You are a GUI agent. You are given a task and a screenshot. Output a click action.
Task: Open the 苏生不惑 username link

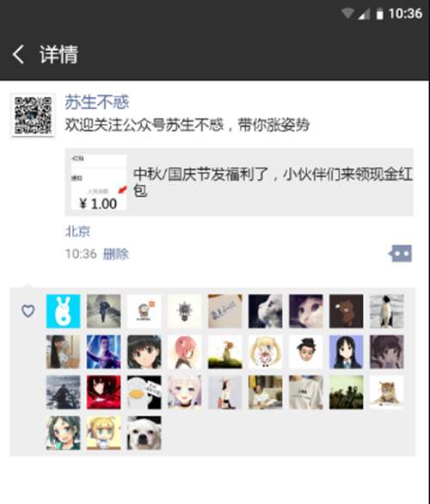pos(97,102)
